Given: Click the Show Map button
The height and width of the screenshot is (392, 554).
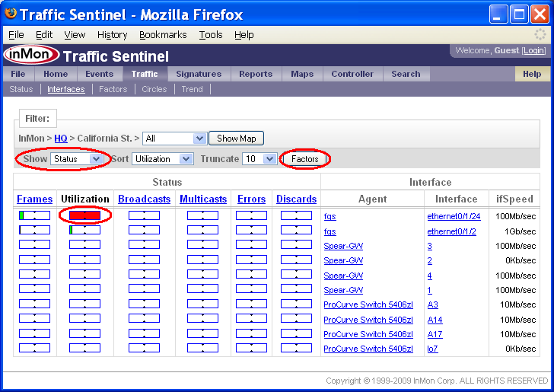Looking at the screenshot, I should pos(237,139).
